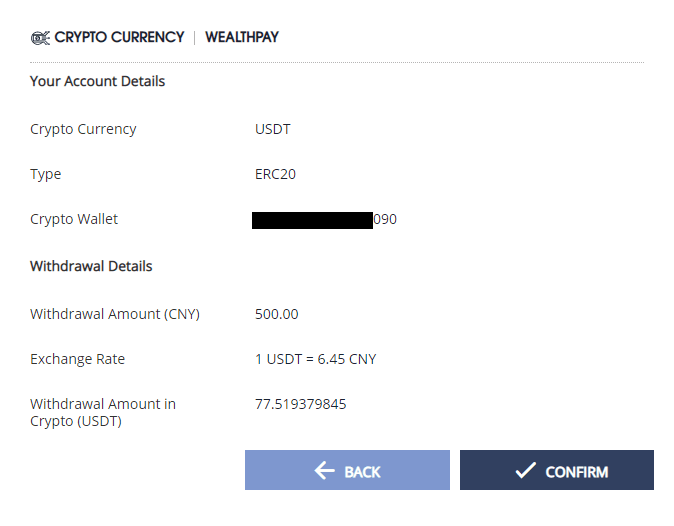Screen dimensions: 674x526
Task: Click the Type field label
Action: 46,174
